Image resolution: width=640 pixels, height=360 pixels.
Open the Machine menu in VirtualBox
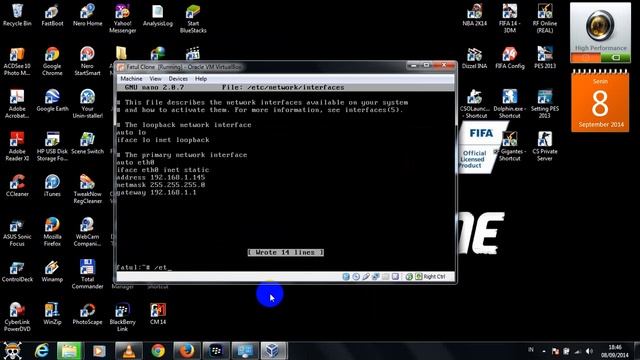pos(131,78)
